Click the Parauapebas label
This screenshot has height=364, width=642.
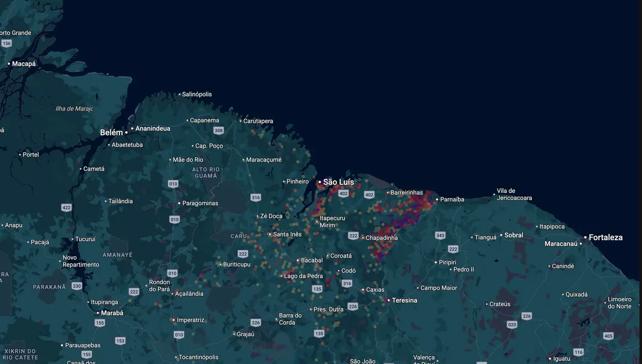tap(83, 345)
